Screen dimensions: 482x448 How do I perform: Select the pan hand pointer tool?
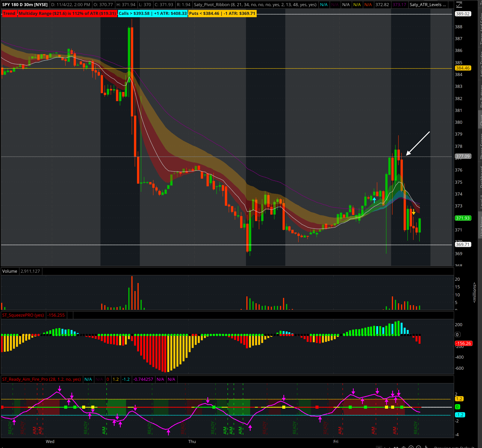point(426,447)
